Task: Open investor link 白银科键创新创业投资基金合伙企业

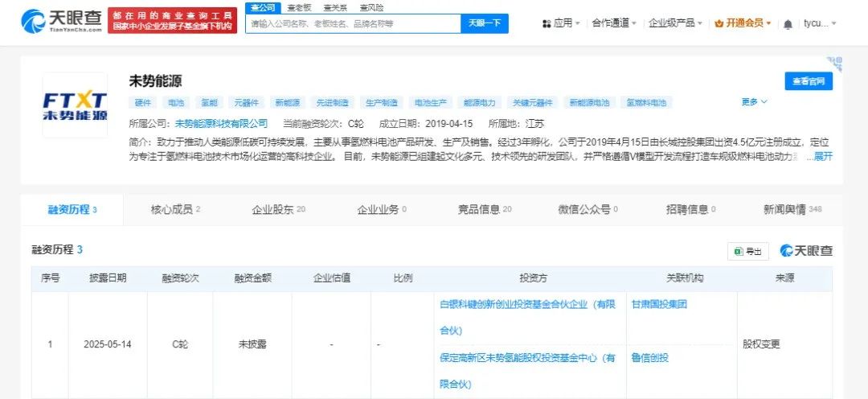Action: pos(527,318)
